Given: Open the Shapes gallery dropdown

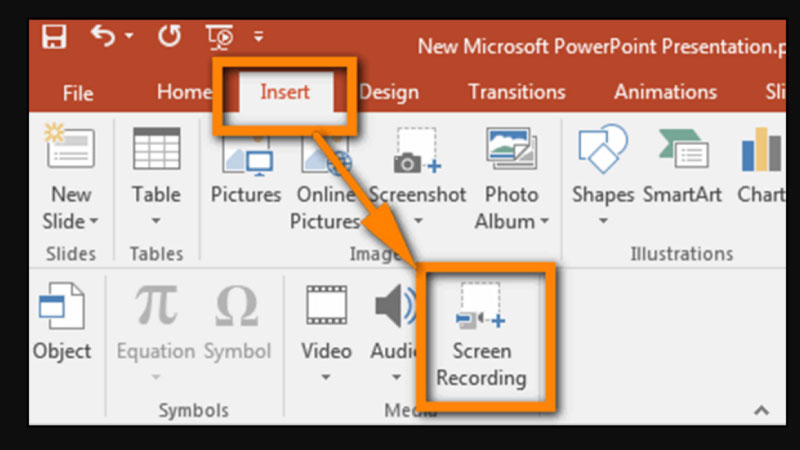Looking at the screenshot, I should 603,220.
